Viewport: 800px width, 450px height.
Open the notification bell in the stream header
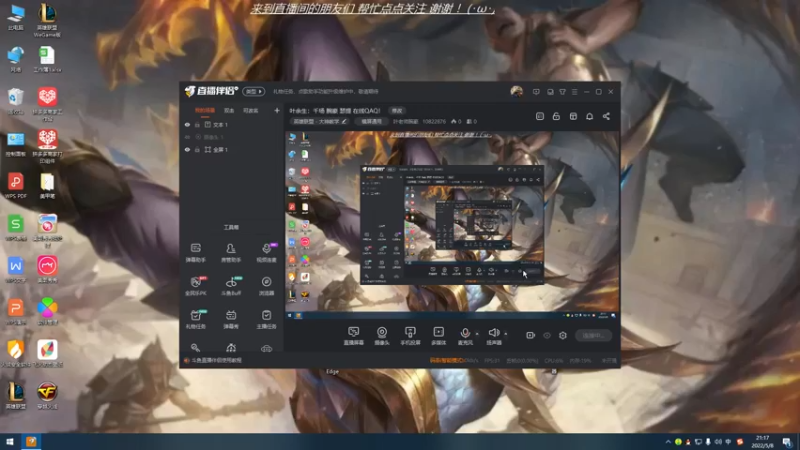point(589,116)
